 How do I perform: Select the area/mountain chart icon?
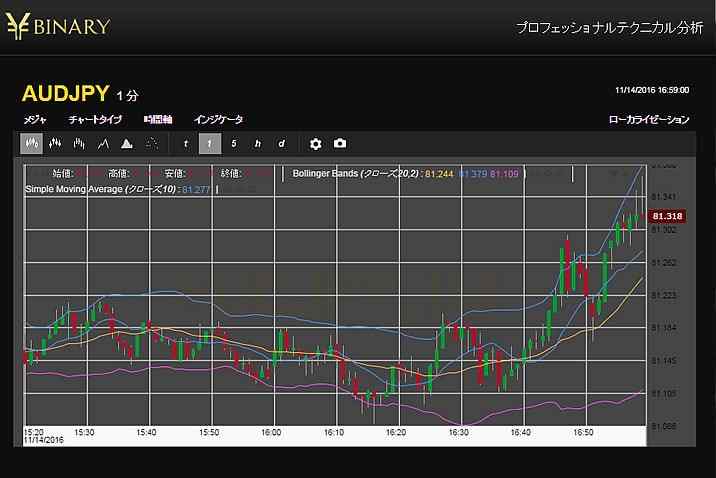pyautogui.click(x=127, y=143)
